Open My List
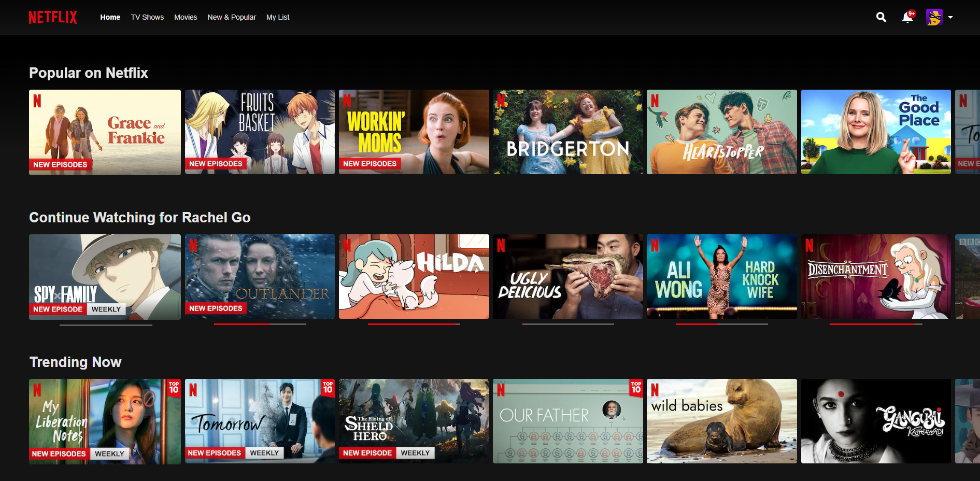The height and width of the screenshot is (481, 980). [278, 17]
